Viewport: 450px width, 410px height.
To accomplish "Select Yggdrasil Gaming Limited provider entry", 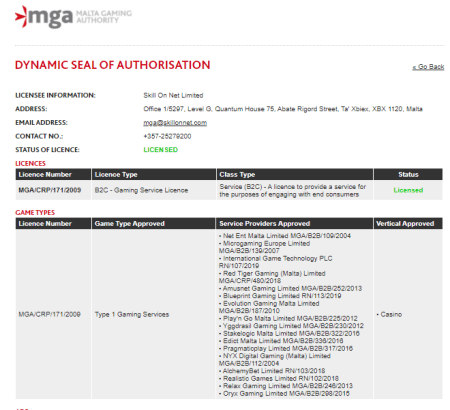I will tap(291, 326).
